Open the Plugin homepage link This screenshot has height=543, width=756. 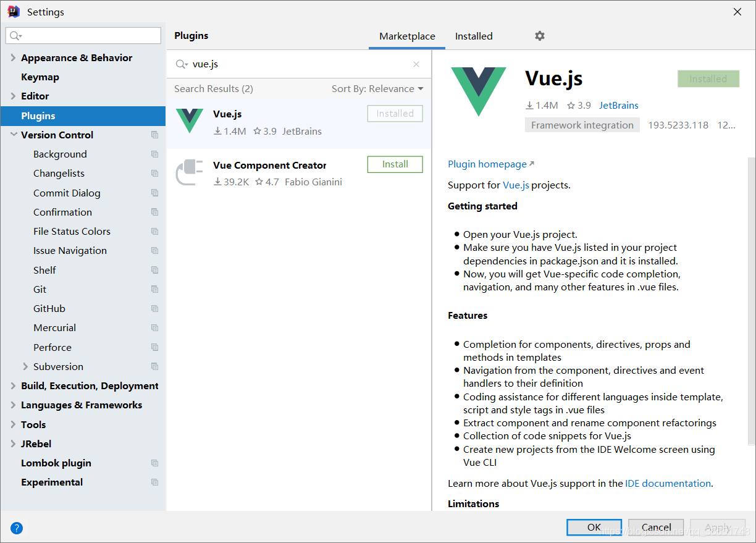coord(491,164)
